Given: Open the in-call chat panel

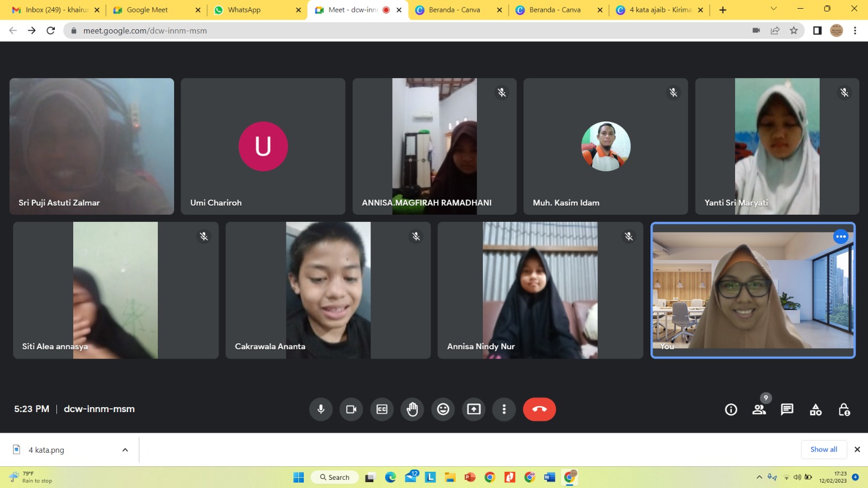Looking at the screenshot, I should [787, 410].
